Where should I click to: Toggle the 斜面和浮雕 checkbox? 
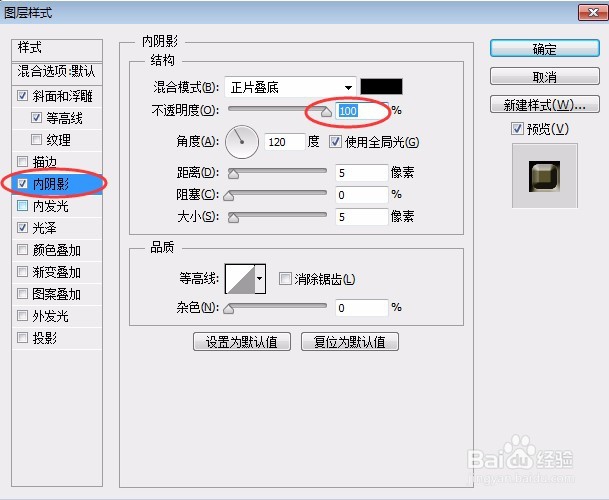pyautogui.click(x=23, y=96)
